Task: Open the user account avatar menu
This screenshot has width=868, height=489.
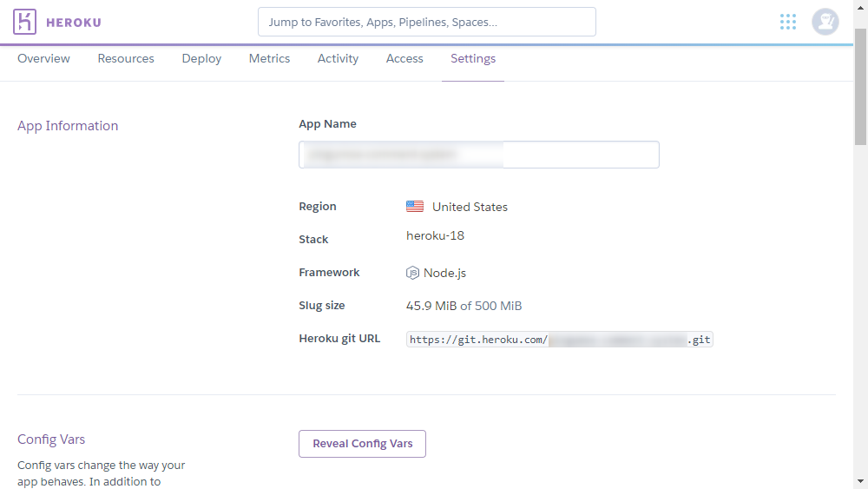Action: pyautogui.click(x=825, y=23)
